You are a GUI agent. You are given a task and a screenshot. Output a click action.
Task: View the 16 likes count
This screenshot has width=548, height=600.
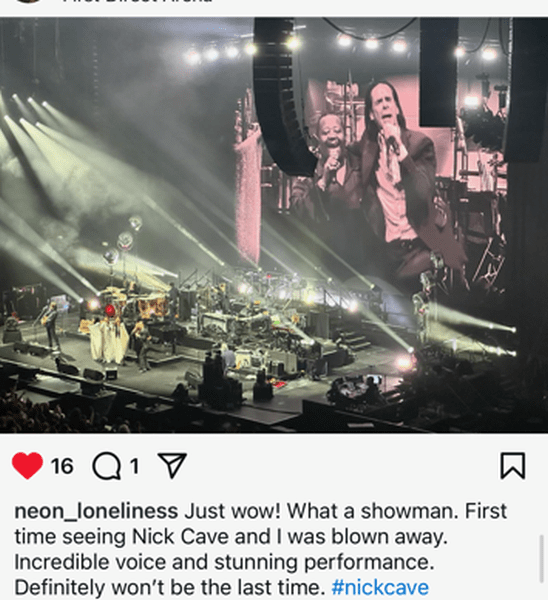click(62, 466)
